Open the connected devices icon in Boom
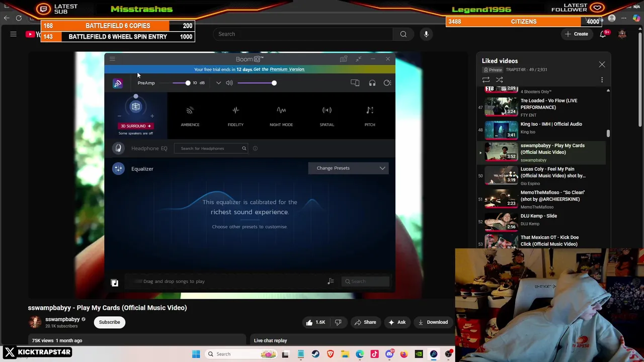 355,83
